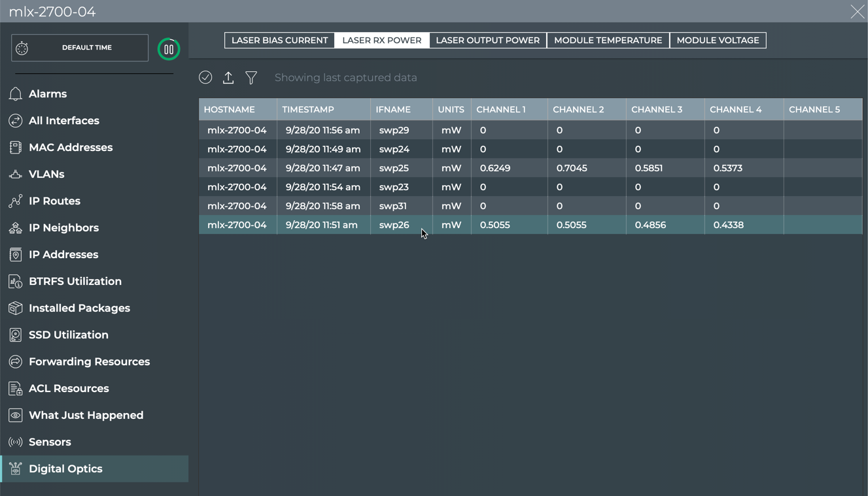Click the VLANs icon in sidebar
Screen dimensions: 868x496
[16, 174]
